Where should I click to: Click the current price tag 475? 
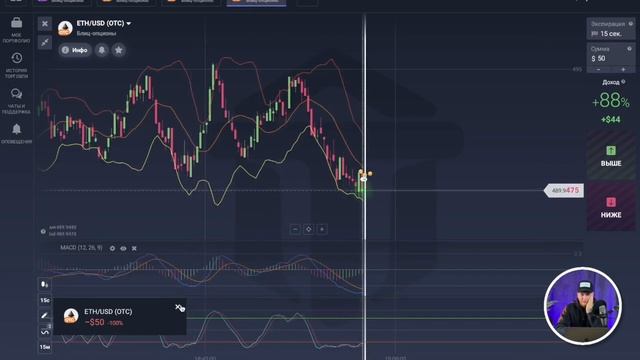564,190
